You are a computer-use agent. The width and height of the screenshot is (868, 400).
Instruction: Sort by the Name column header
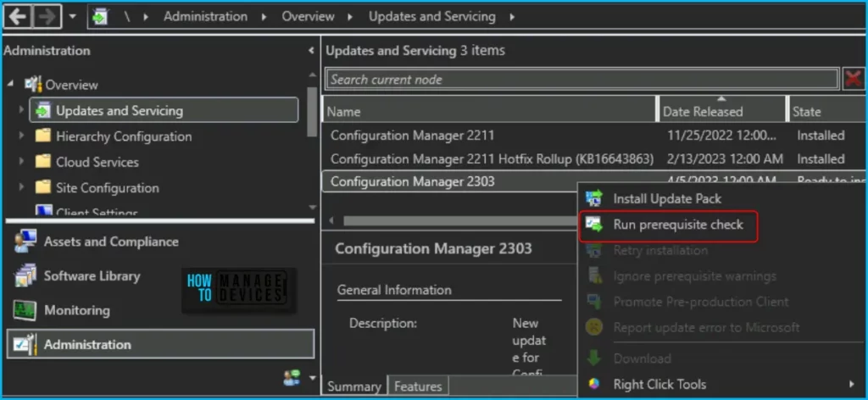(490, 111)
